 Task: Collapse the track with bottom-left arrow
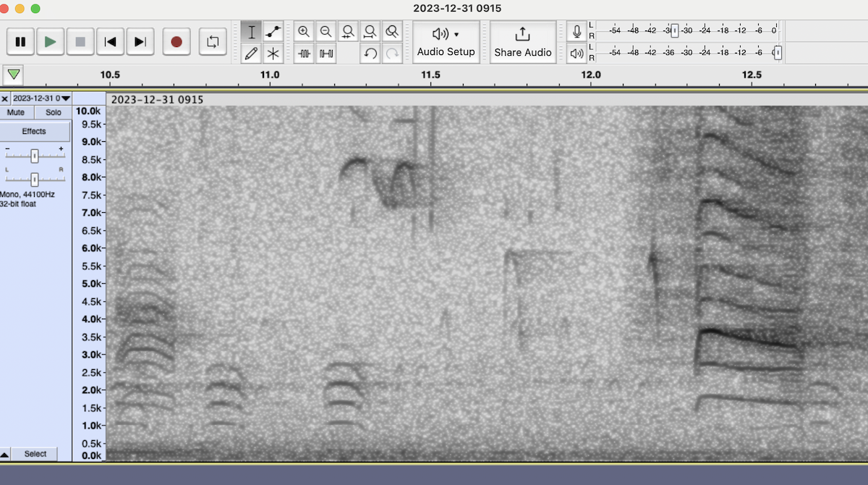5,455
